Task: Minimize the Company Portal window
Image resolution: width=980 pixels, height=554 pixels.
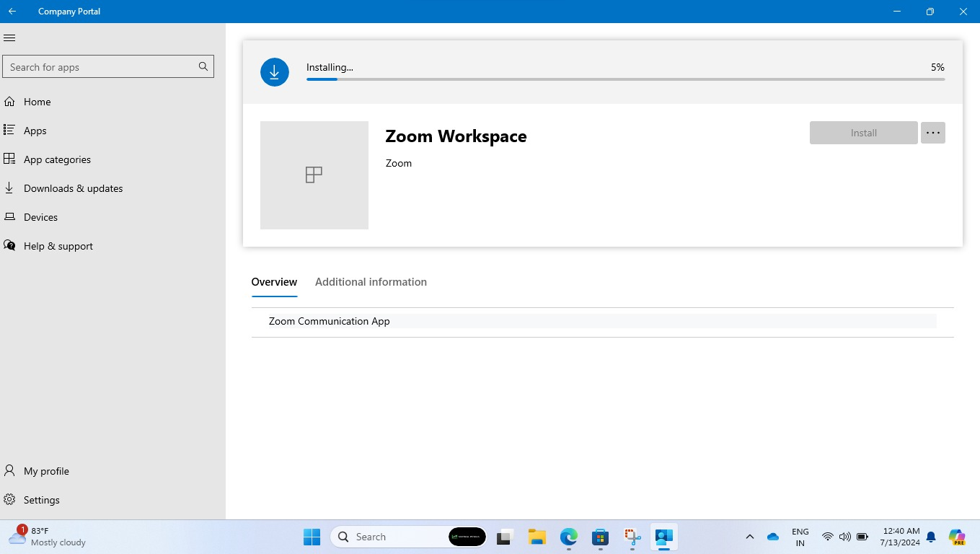Action: (x=897, y=12)
